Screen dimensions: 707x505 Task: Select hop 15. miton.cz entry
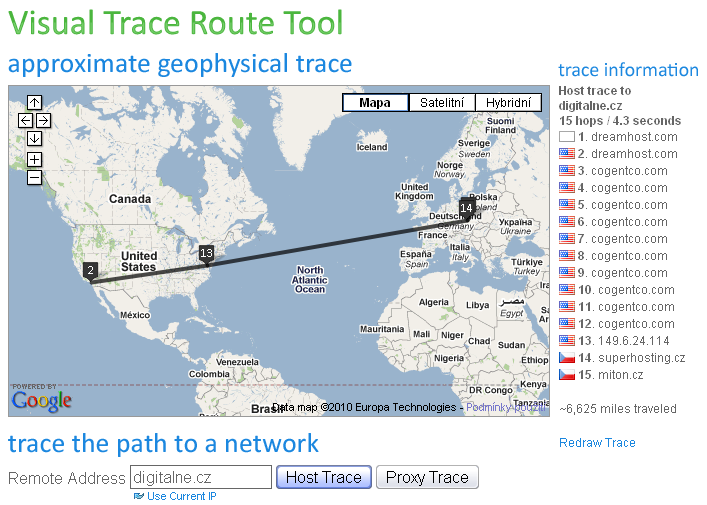(x=611, y=375)
